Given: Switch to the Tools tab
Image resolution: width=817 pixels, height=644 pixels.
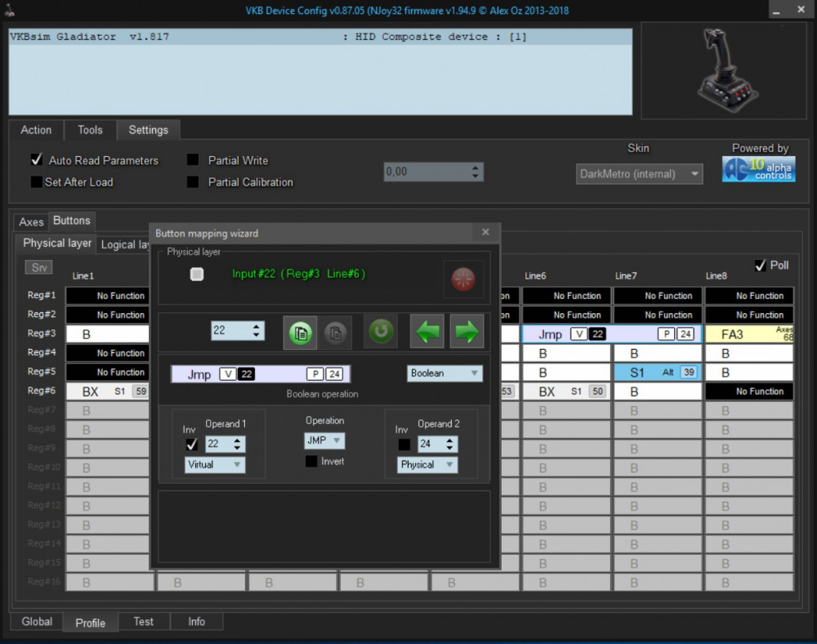Looking at the screenshot, I should point(90,130).
